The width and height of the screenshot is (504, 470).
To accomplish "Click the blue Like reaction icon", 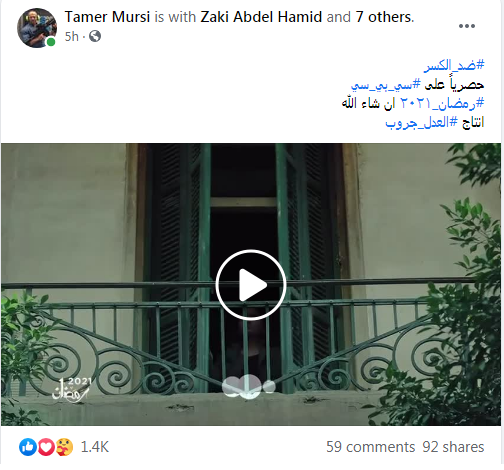I will pyautogui.click(x=28, y=447).
